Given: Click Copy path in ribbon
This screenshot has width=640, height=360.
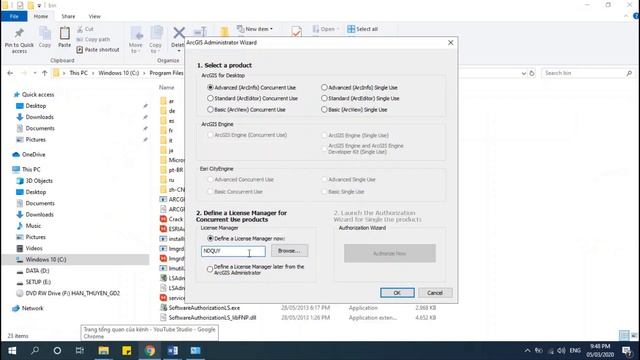Looking at the screenshot, I should (x=93, y=39).
